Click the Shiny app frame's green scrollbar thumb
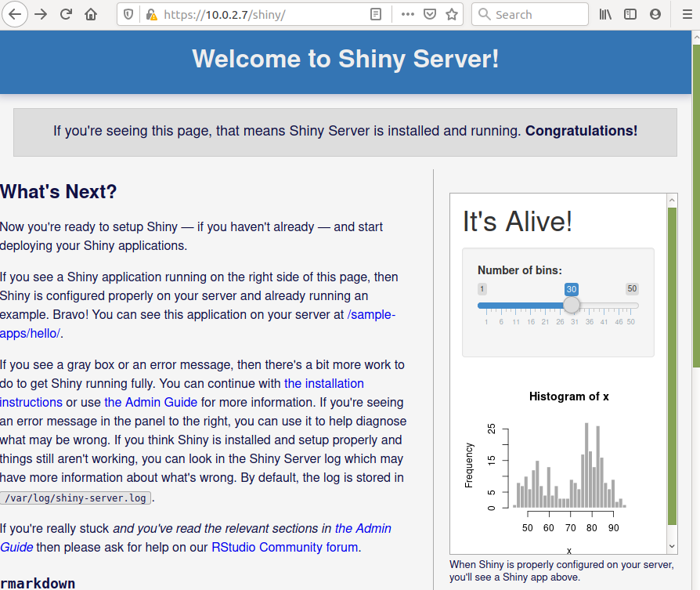 tap(673, 366)
